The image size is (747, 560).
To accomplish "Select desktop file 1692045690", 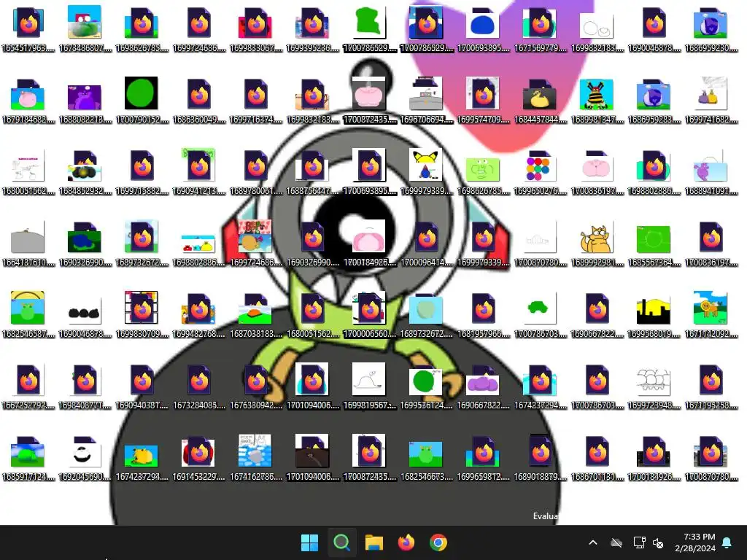I will 85,458.
